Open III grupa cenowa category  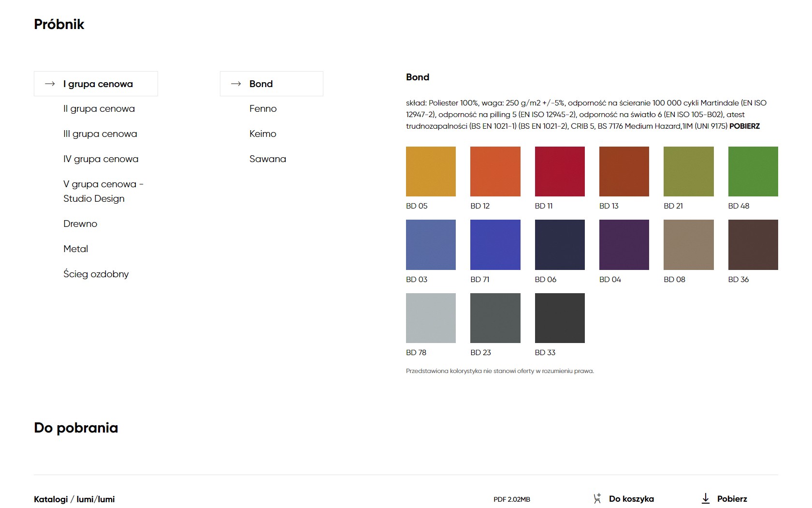coord(100,134)
